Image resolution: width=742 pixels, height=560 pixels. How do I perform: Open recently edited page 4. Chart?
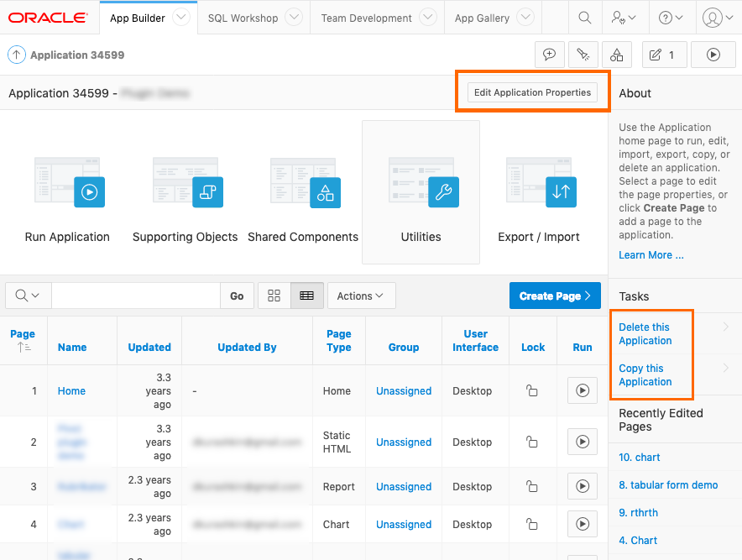(638, 540)
